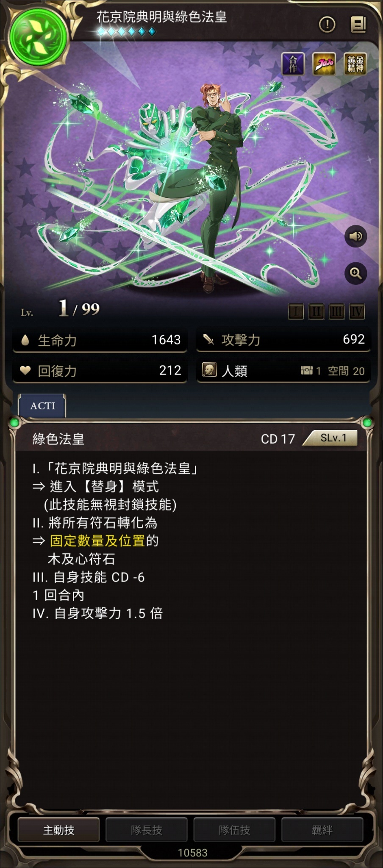Open the 羈絆 bond tab
383x868 pixels.
[322, 830]
